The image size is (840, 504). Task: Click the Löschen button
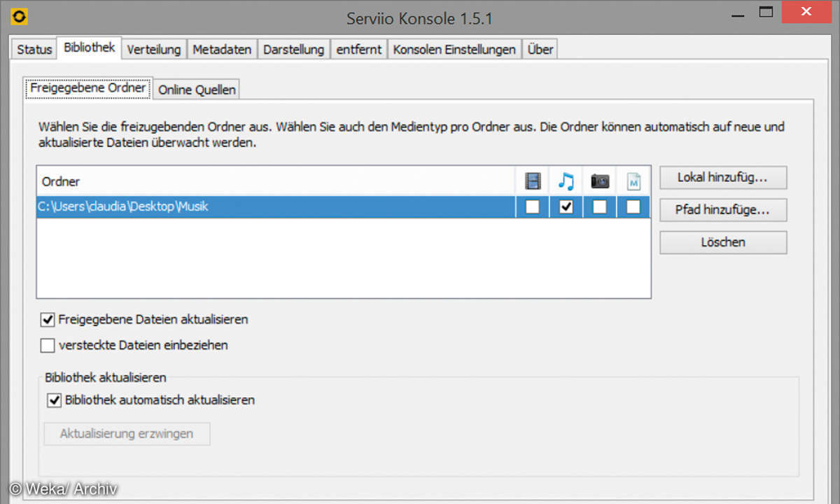coord(723,242)
